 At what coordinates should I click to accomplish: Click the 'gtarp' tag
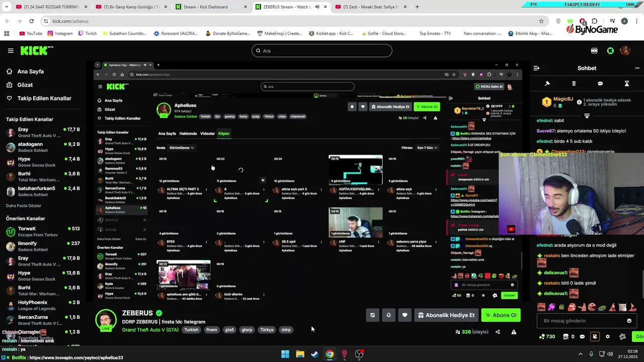click(247, 330)
